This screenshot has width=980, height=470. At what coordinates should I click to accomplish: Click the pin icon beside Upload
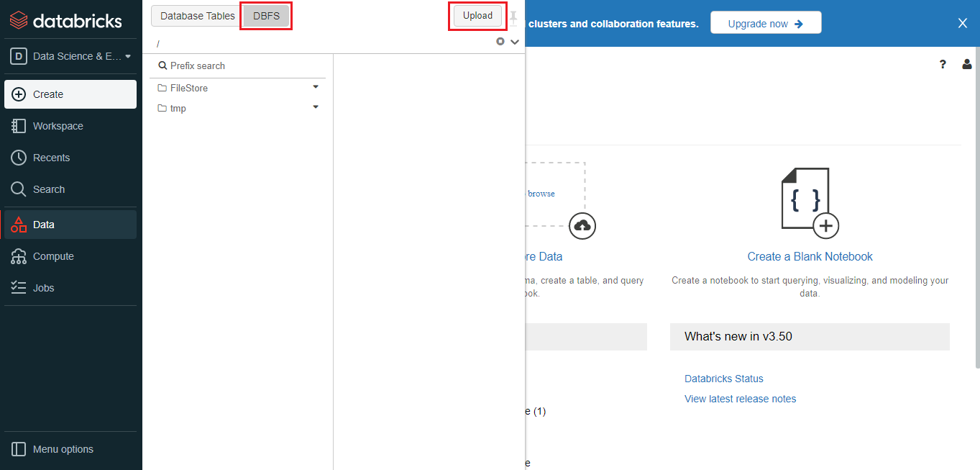tap(513, 17)
